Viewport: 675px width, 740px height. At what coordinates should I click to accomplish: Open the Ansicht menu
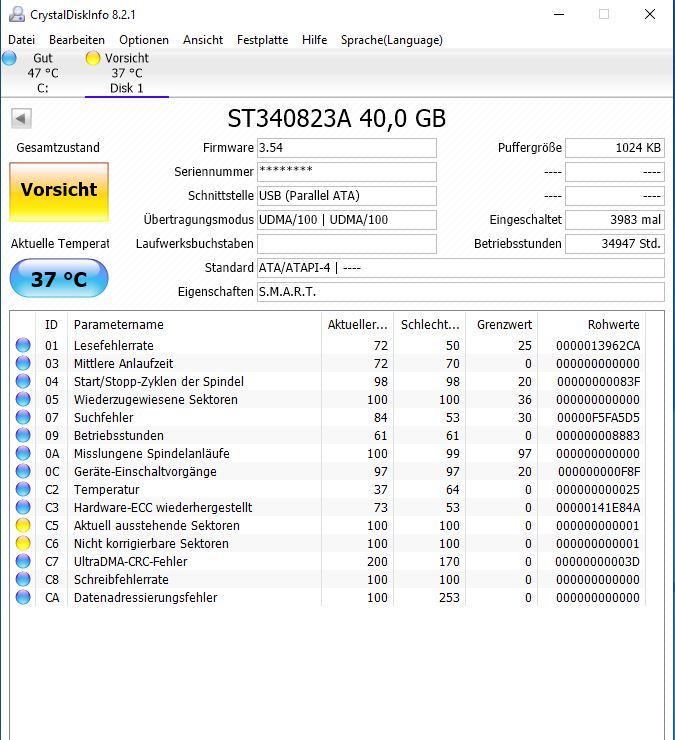tap(203, 40)
